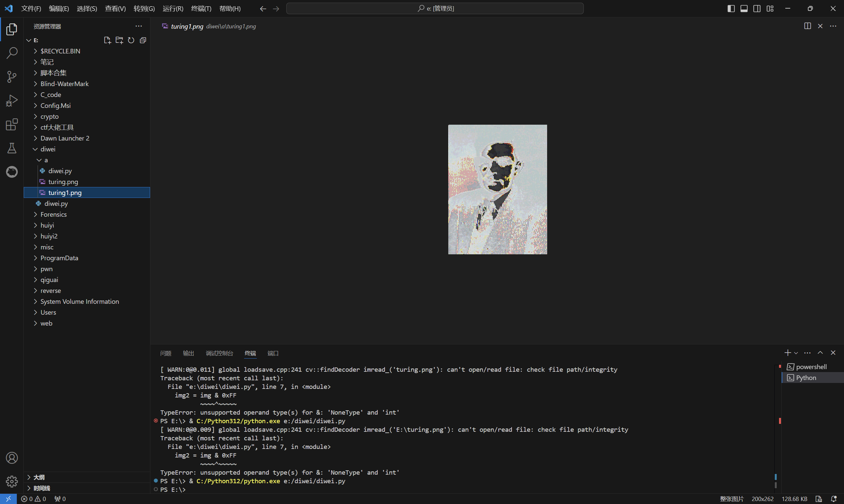Open the GitHub cat icon view
This screenshot has height=504, width=844.
tap(12, 172)
